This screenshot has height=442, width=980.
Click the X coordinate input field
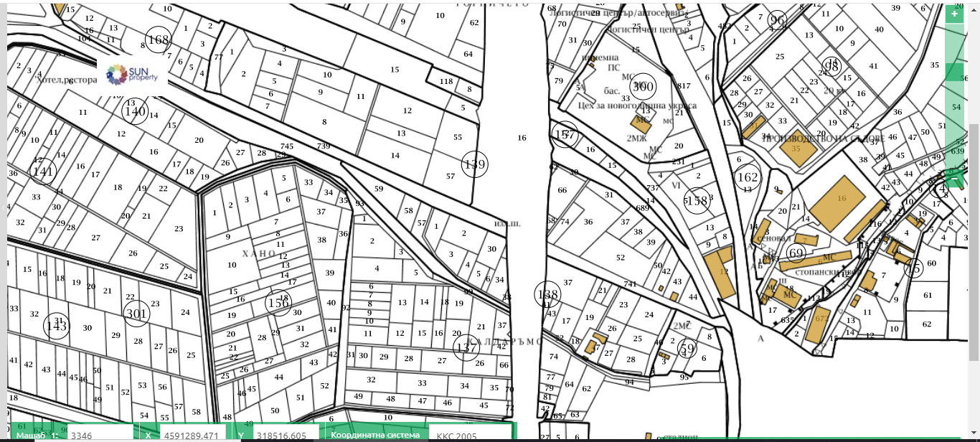[191, 435]
